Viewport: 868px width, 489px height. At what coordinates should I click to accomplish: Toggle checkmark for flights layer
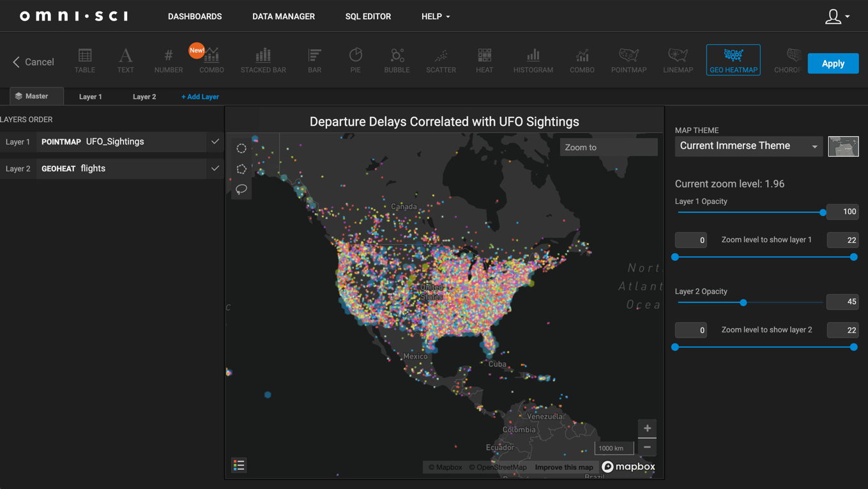(215, 169)
